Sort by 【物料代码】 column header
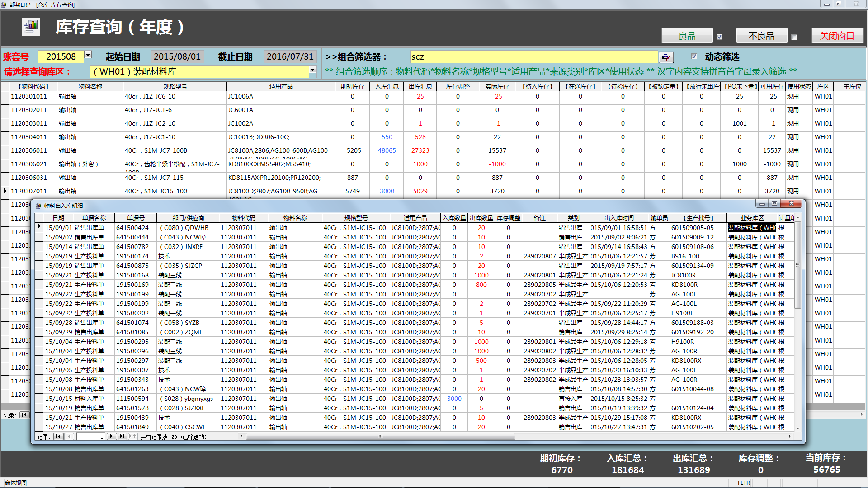Viewport: 868px width, 488px height. pos(33,86)
